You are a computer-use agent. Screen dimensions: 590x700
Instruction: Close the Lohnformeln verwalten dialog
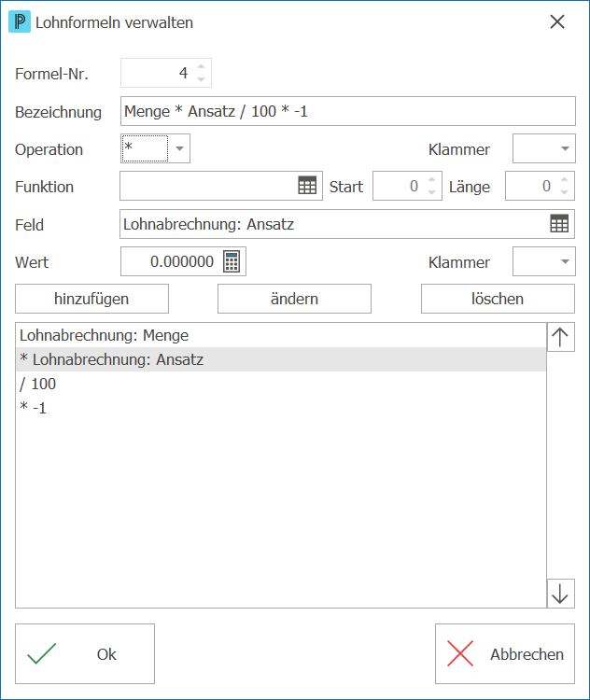coord(557,21)
